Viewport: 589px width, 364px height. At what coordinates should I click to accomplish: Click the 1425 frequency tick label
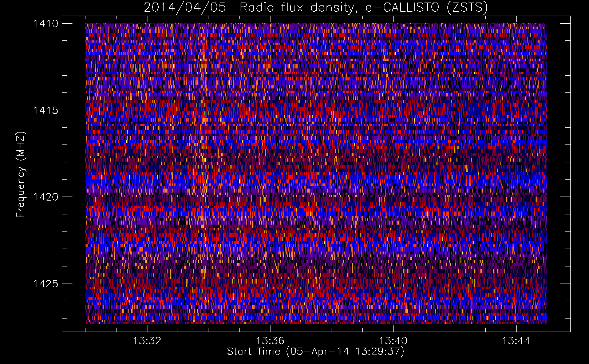click(46, 284)
